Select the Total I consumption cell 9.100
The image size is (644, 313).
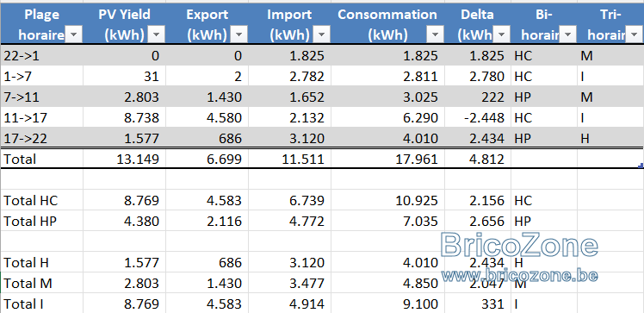click(387, 304)
